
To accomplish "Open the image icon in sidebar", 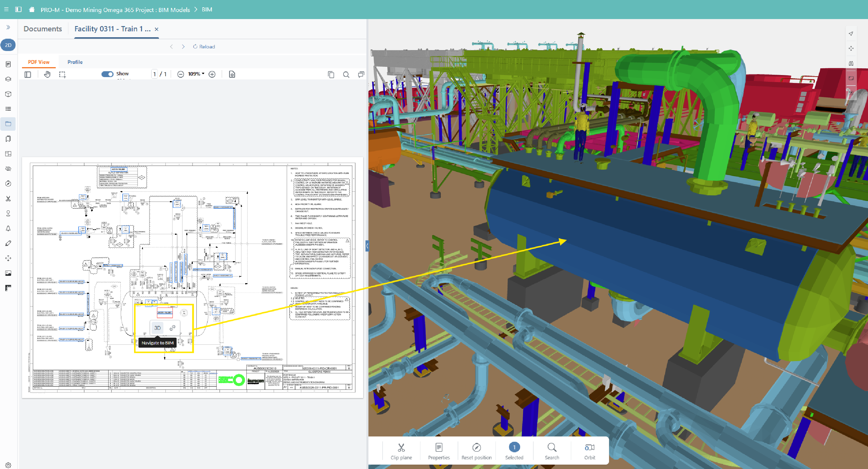I will point(8,273).
